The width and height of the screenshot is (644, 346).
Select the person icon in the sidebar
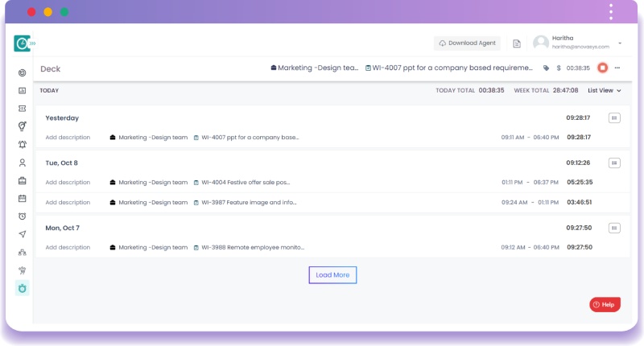(x=23, y=163)
